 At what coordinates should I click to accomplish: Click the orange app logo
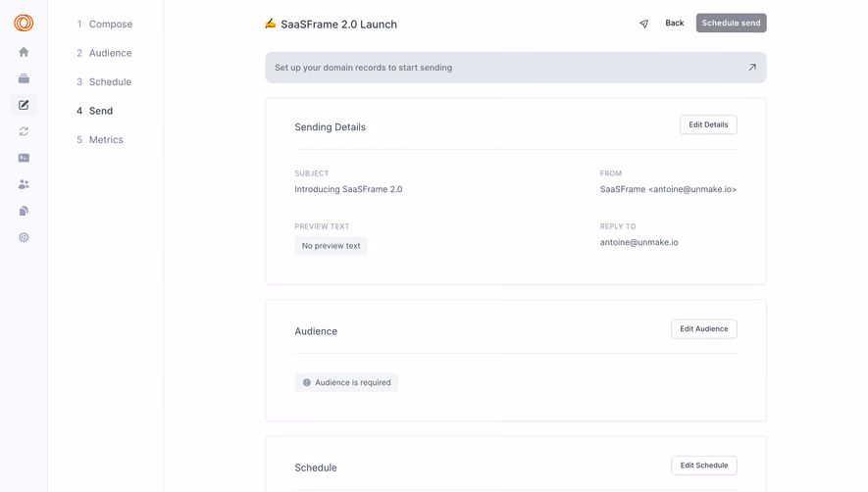pyautogui.click(x=24, y=23)
